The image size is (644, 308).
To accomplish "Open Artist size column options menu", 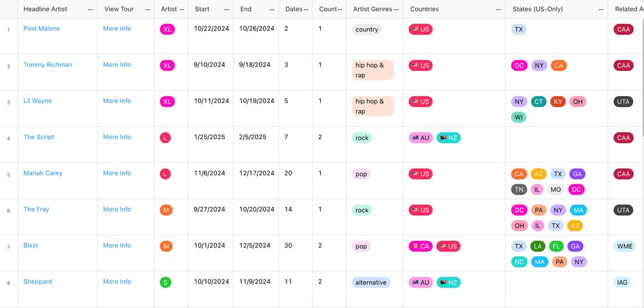I will coord(182,9).
